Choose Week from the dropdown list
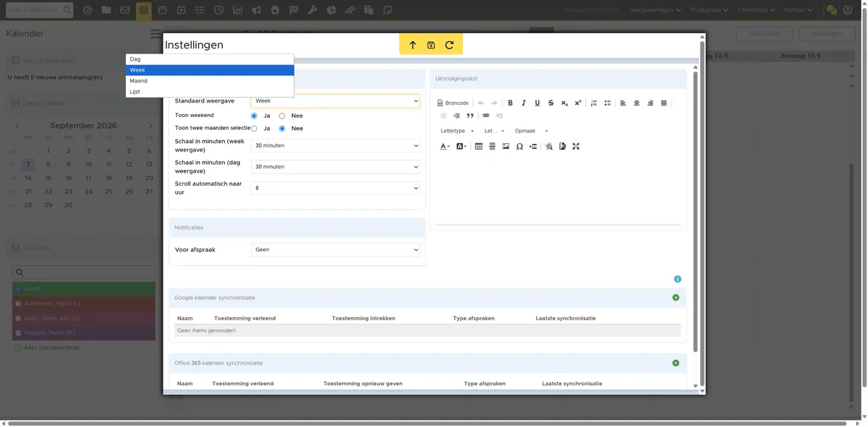Viewport: 868px width, 427px height. 210,70
